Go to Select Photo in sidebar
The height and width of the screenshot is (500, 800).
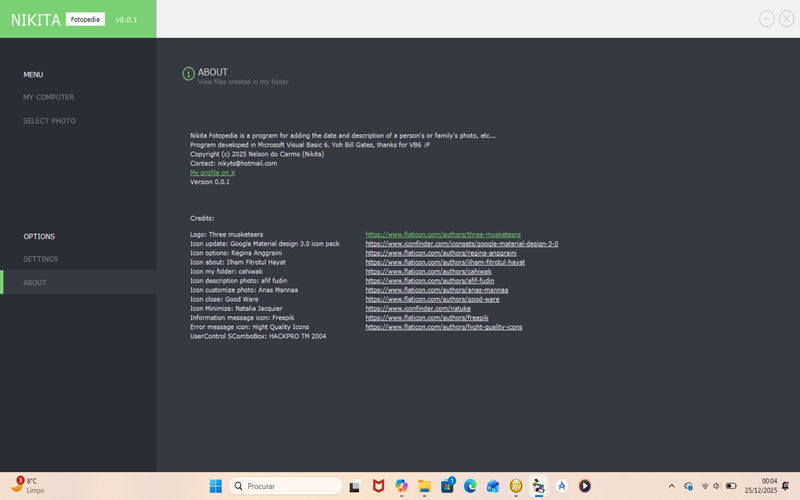click(50, 121)
